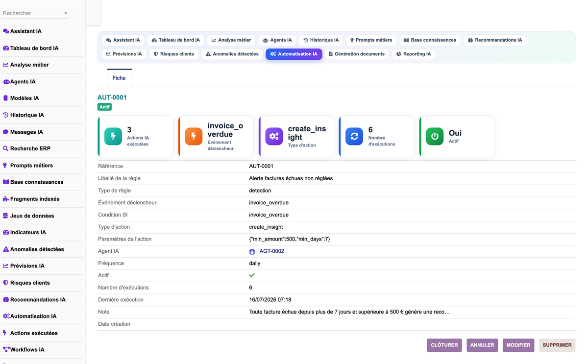Open the Tableau de bord IA top tab
588x364 pixels.
[x=176, y=40]
